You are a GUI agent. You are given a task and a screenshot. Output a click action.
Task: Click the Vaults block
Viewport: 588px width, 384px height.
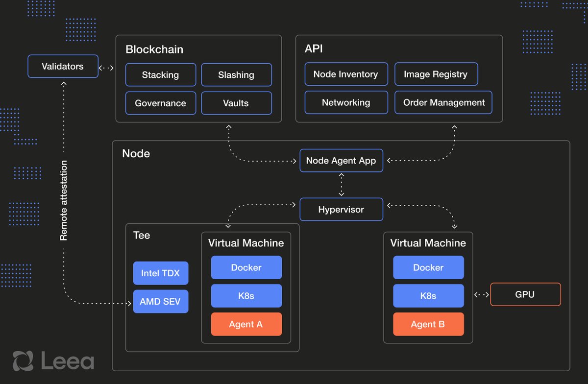click(236, 103)
